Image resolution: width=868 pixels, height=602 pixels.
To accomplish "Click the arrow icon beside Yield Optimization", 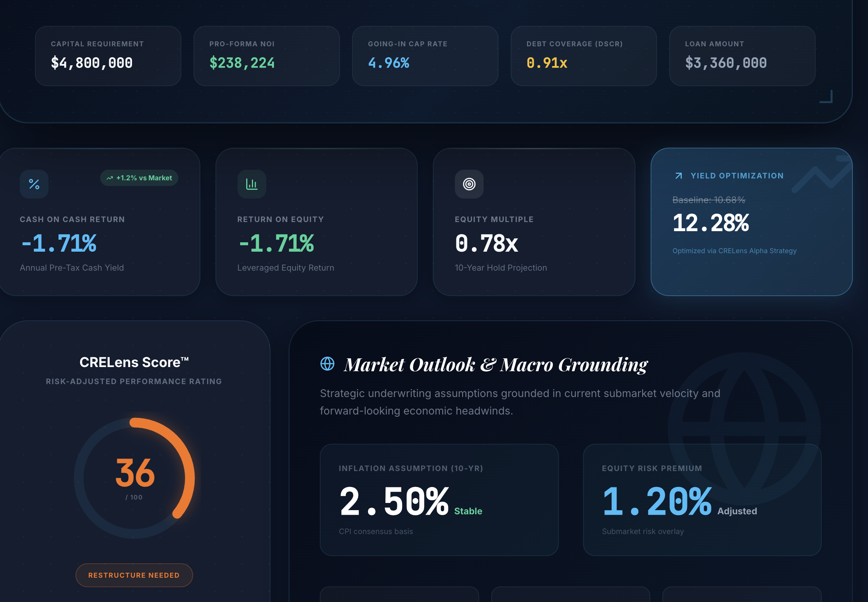I will 679,176.
